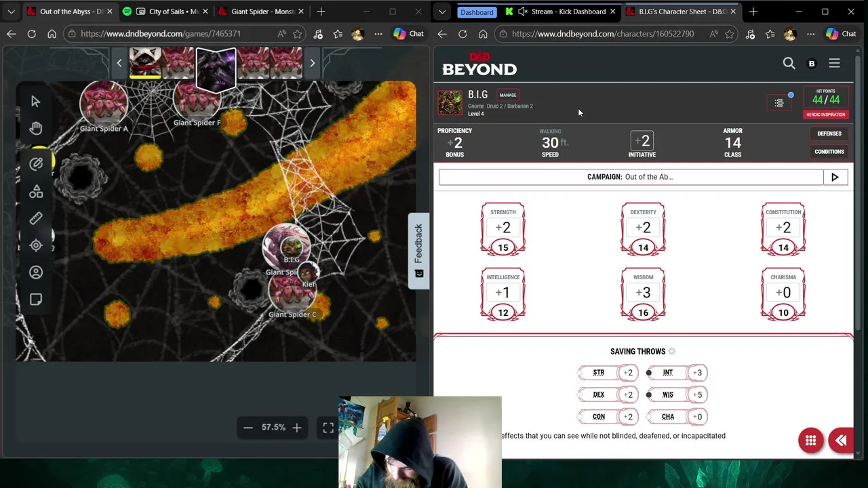Roll the Wisdom +3 check
This screenshot has width=868, height=488.
644,293
